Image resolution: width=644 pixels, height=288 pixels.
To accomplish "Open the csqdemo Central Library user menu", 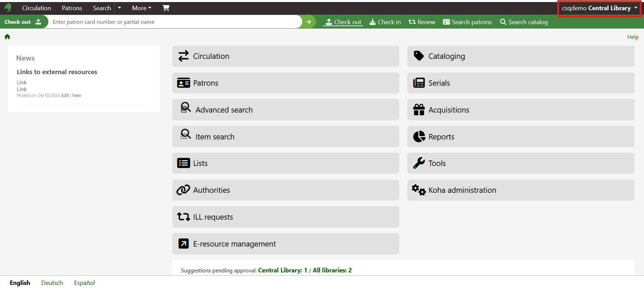I will coord(599,8).
